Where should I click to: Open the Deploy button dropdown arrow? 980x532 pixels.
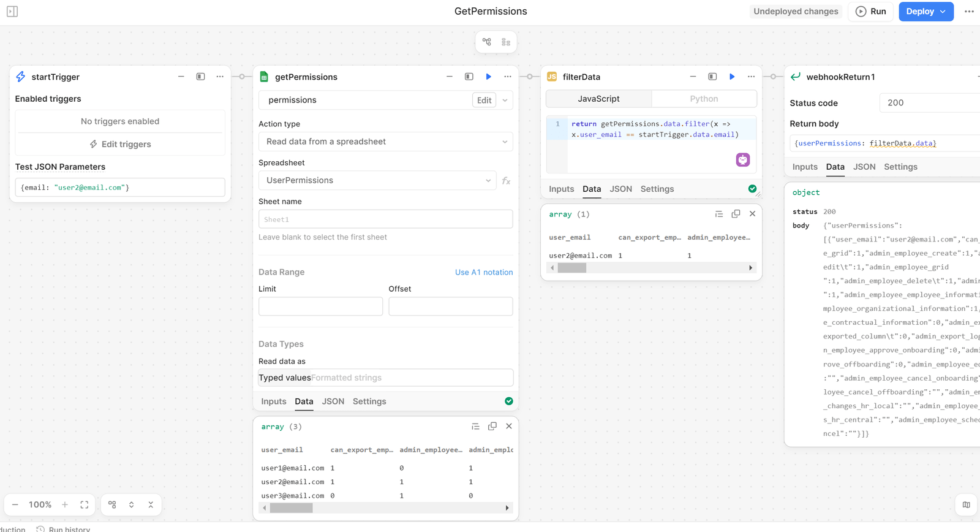943,12
